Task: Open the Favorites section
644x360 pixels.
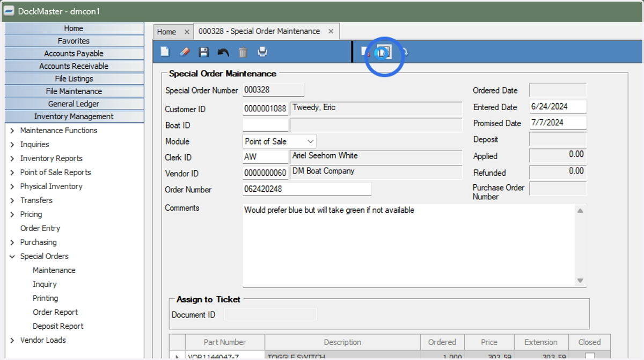Action: [74, 41]
